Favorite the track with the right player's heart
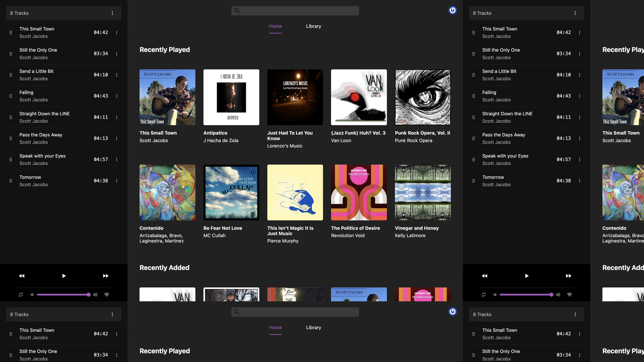This screenshot has width=644, height=362. tap(570, 295)
